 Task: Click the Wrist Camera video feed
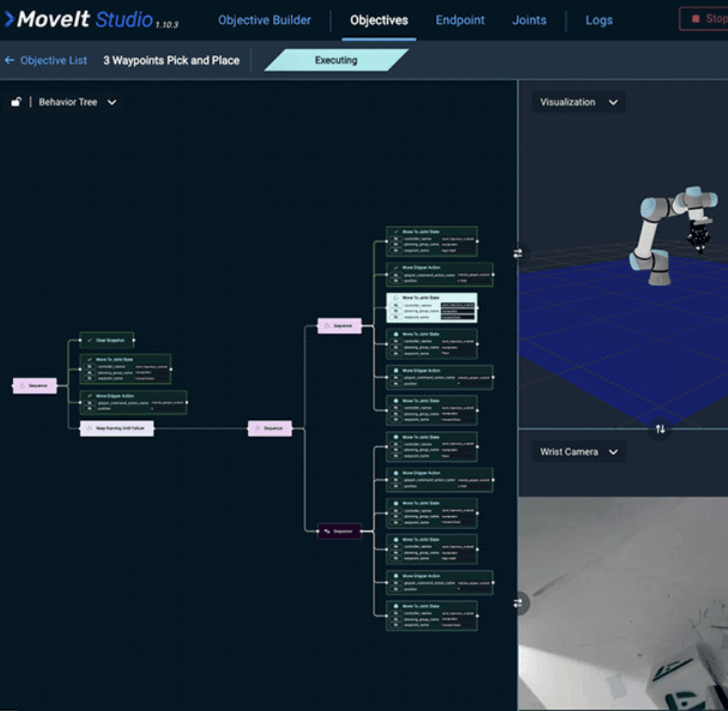pyautogui.click(x=623, y=603)
